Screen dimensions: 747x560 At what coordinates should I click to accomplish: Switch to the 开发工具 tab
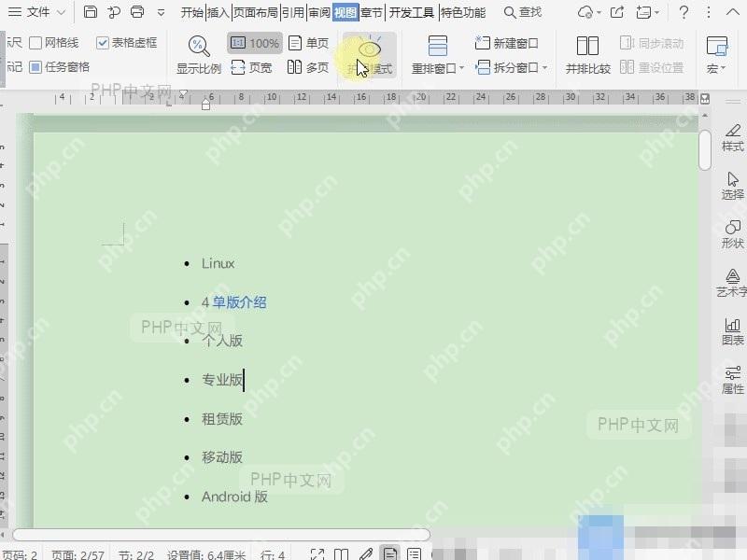[x=411, y=12]
